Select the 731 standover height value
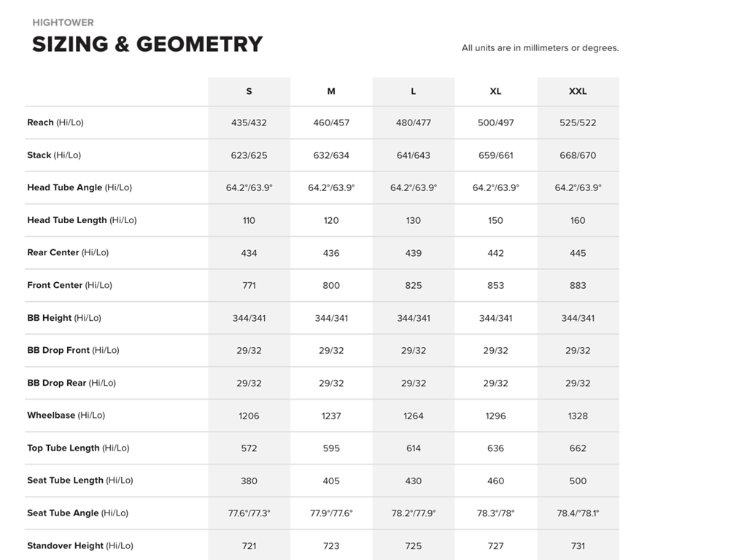The width and height of the screenshot is (747, 560). pos(578,545)
